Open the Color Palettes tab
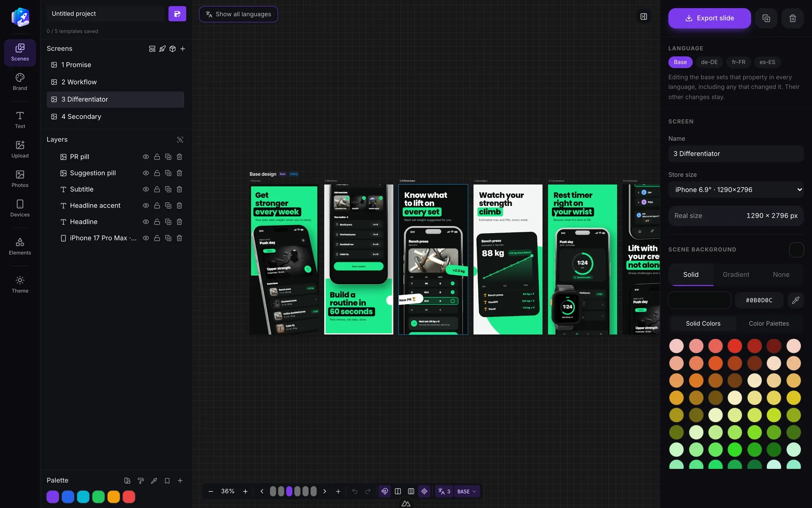 (x=769, y=323)
